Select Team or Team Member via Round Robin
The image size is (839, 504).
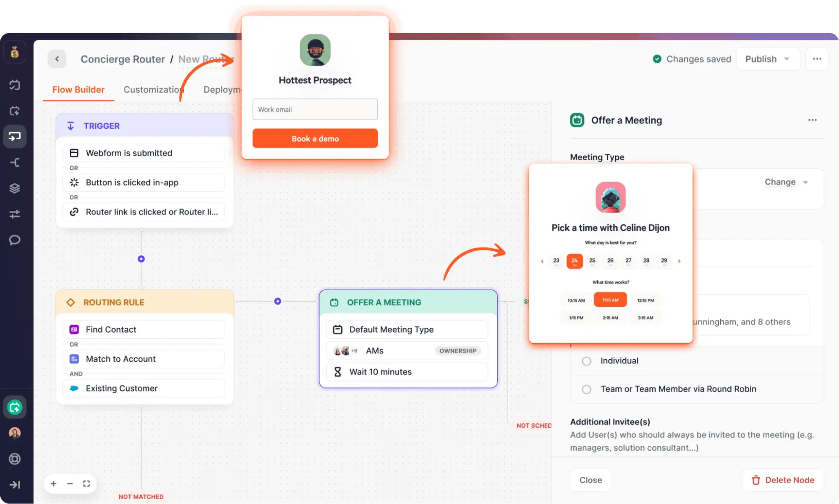586,389
